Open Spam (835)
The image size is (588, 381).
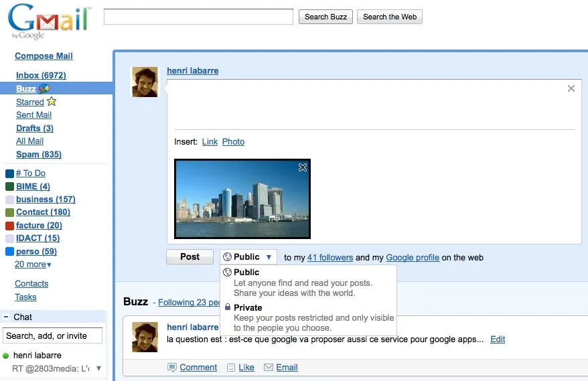[x=39, y=155]
